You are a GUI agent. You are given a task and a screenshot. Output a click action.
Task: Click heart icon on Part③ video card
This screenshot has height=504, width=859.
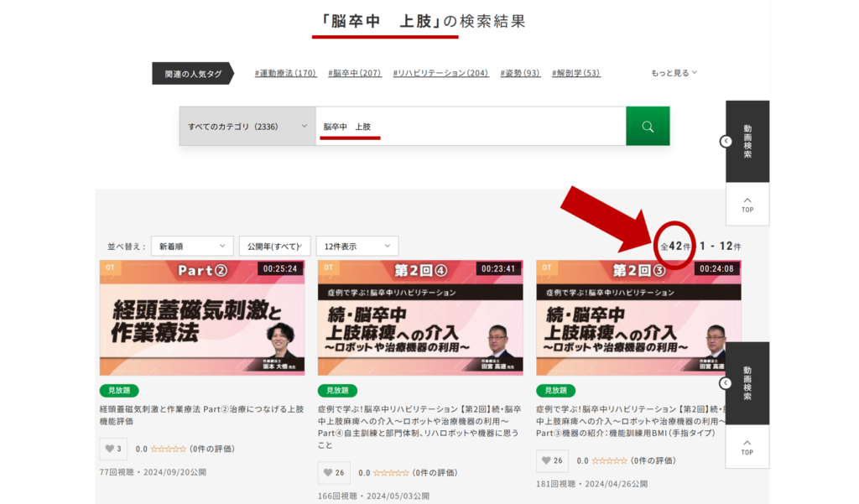pos(552,460)
